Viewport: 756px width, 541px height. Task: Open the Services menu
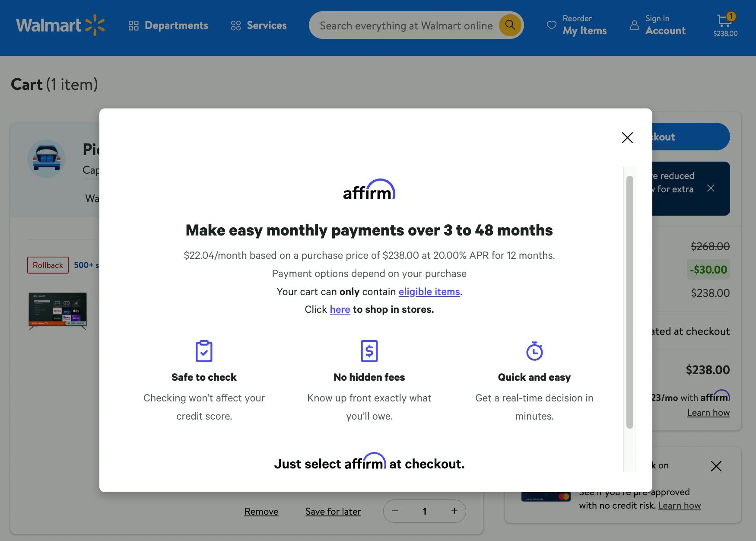pos(258,25)
